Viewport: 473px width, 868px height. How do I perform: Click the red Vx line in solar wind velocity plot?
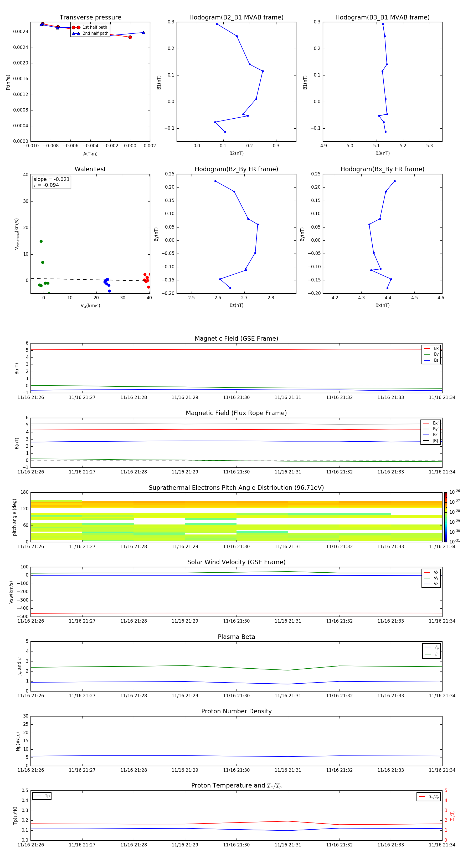[236, 613]
